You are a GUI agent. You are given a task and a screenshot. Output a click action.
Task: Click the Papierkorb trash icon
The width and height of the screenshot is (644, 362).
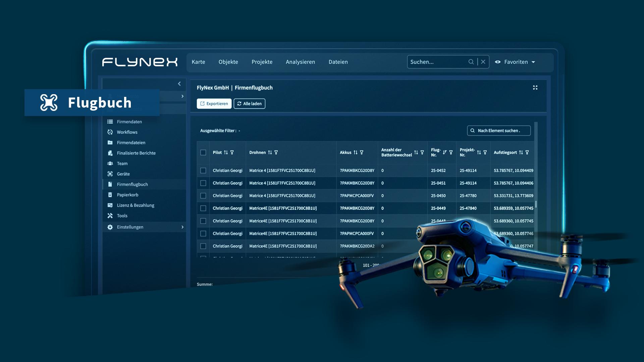pos(110,195)
